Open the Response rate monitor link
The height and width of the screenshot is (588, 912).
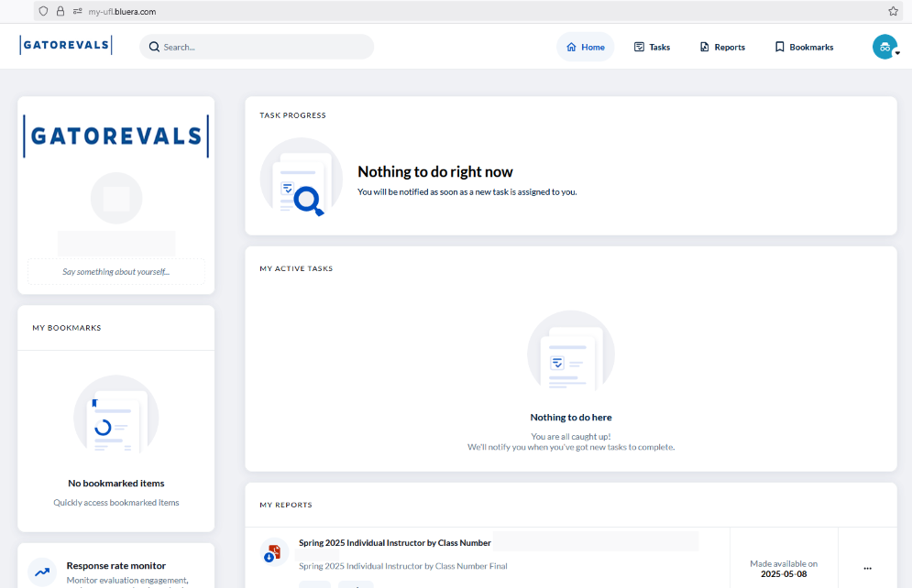tap(116, 565)
